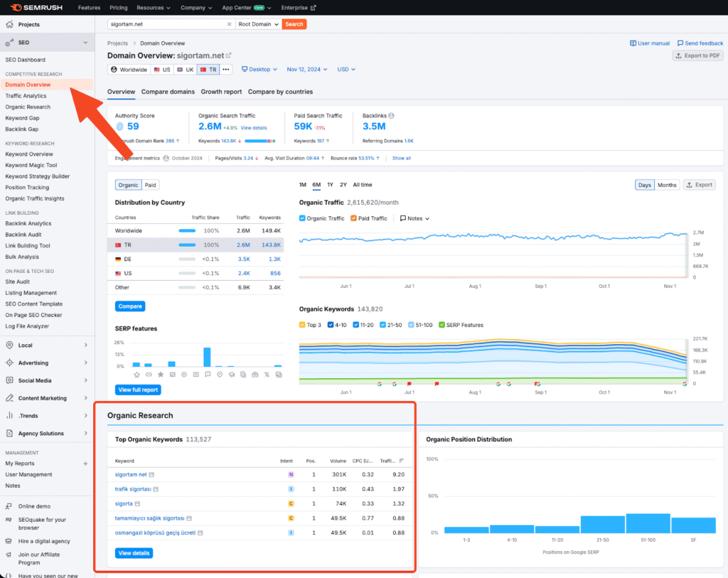Click the Projects home icon in sidebar
This screenshot has height=578, width=728.
coord(9,24)
